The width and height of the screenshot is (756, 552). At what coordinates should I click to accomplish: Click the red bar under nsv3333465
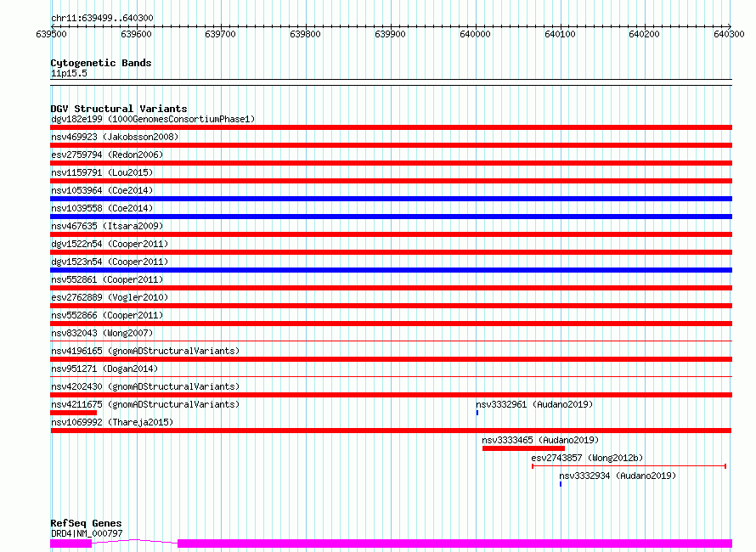point(523,448)
